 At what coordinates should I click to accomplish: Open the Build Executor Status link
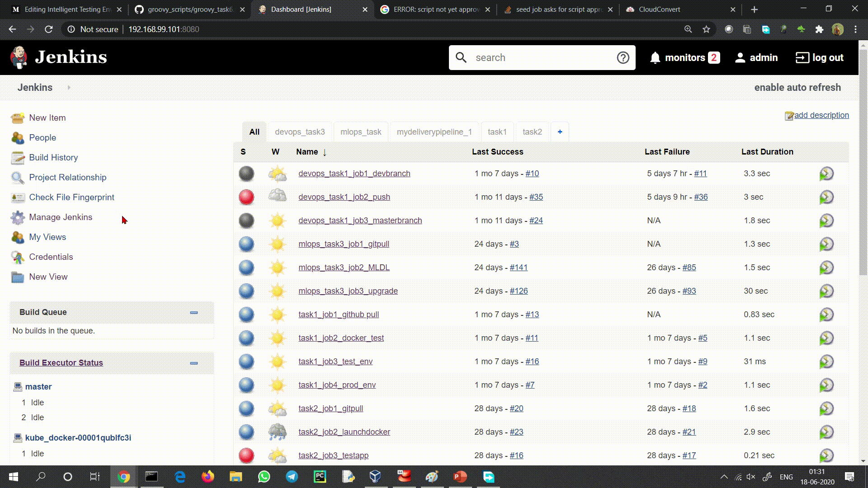point(61,363)
